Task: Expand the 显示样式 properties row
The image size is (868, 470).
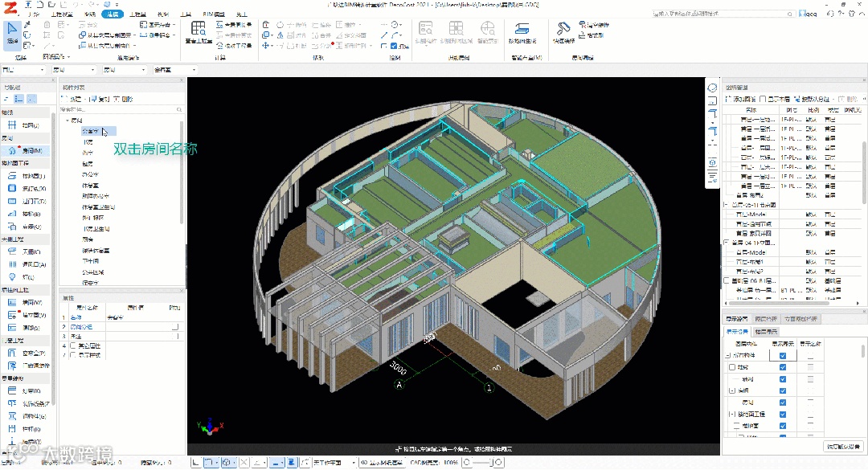Action: [73, 355]
